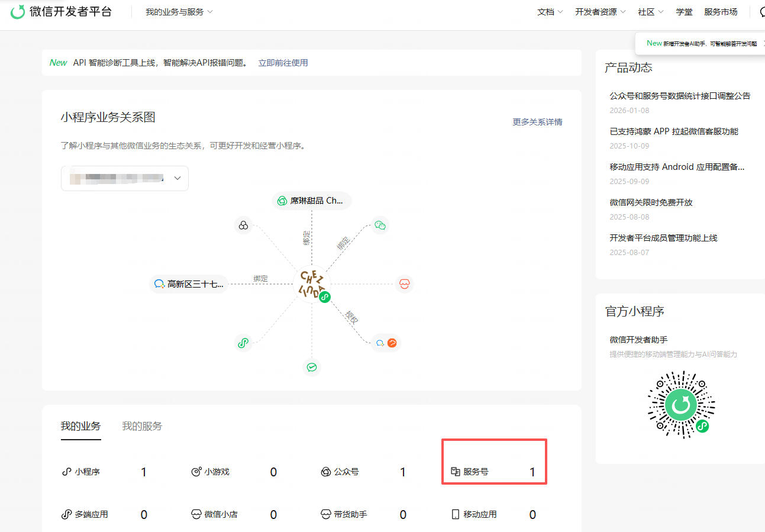Open the 微信小店 business entry label
Viewport: 765px width, 532px height.
pyautogui.click(x=221, y=515)
